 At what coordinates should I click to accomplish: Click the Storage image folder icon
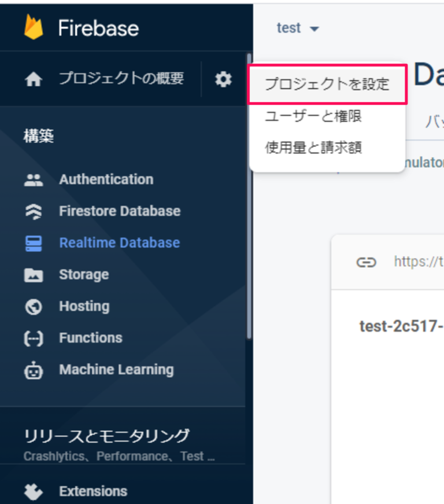[34, 275]
